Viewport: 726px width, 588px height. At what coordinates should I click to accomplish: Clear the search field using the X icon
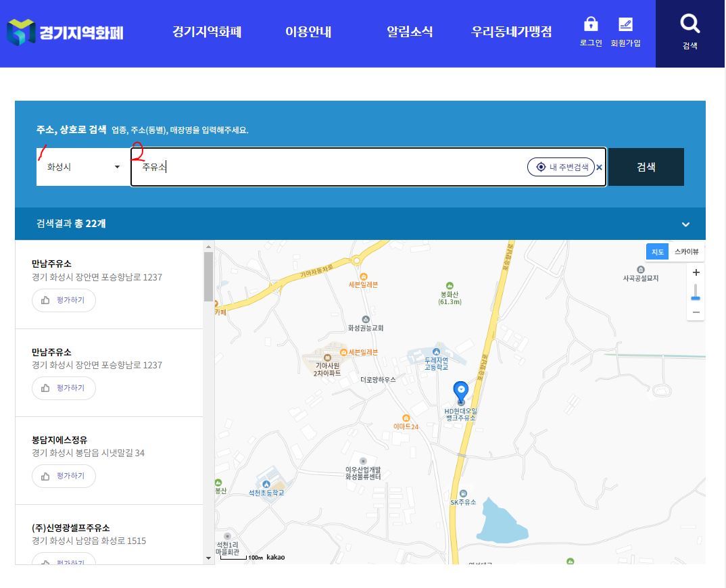click(599, 167)
